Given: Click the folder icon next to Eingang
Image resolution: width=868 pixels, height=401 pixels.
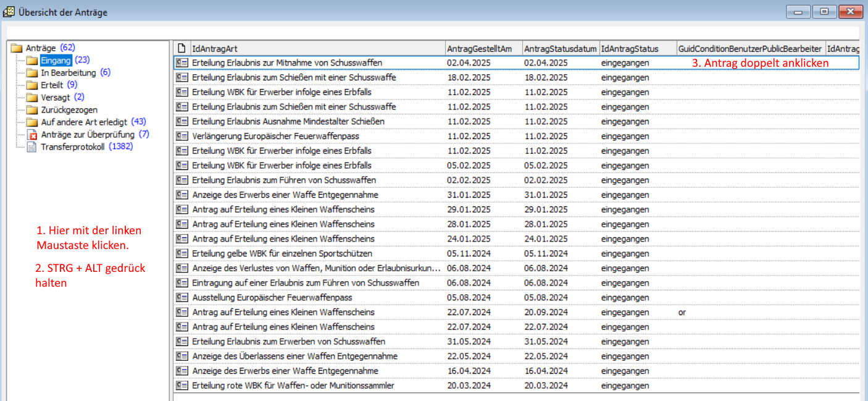Looking at the screenshot, I should (32, 61).
